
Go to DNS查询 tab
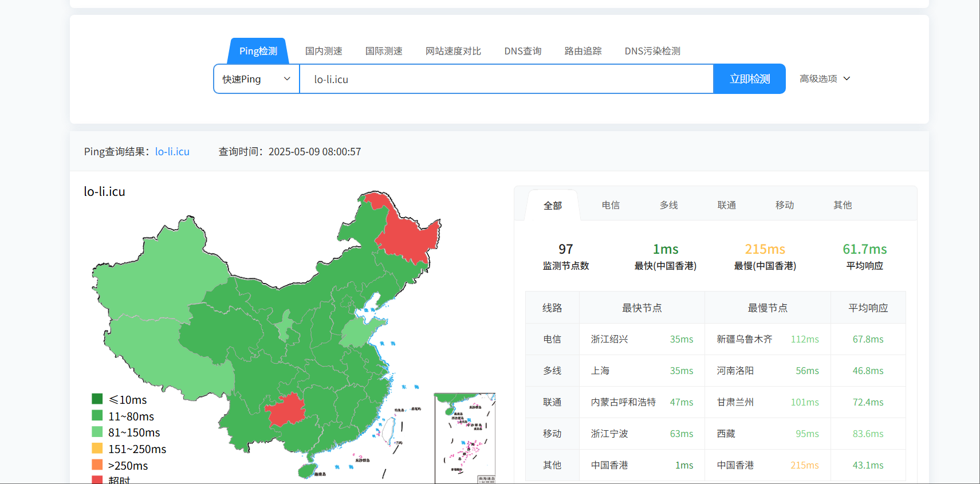[x=522, y=51]
